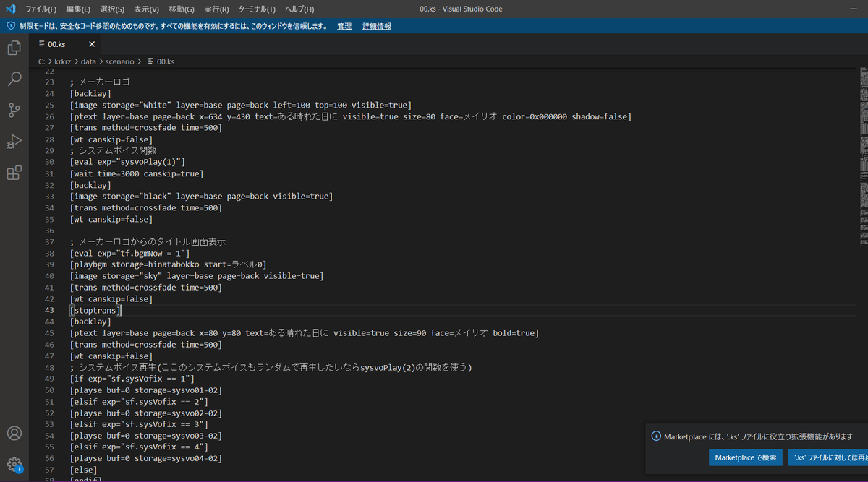Click the [playbgm storage=hinatabokko start=ラベル0] line
This screenshot has width=868, height=482.
pyautogui.click(x=168, y=264)
